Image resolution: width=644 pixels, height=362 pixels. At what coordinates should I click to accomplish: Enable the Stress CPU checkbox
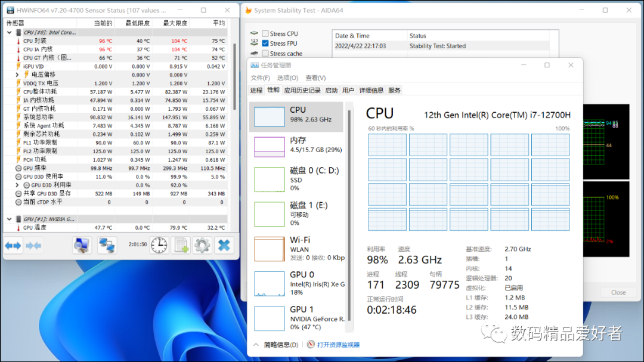pos(265,33)
